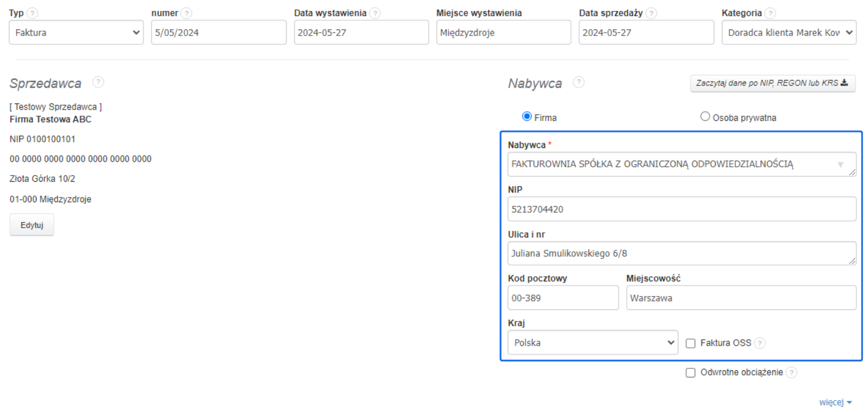The width and height of the screenshot is (868, 412).
Task: Click help icon beside numer label
Action: (x=186, y=13)
